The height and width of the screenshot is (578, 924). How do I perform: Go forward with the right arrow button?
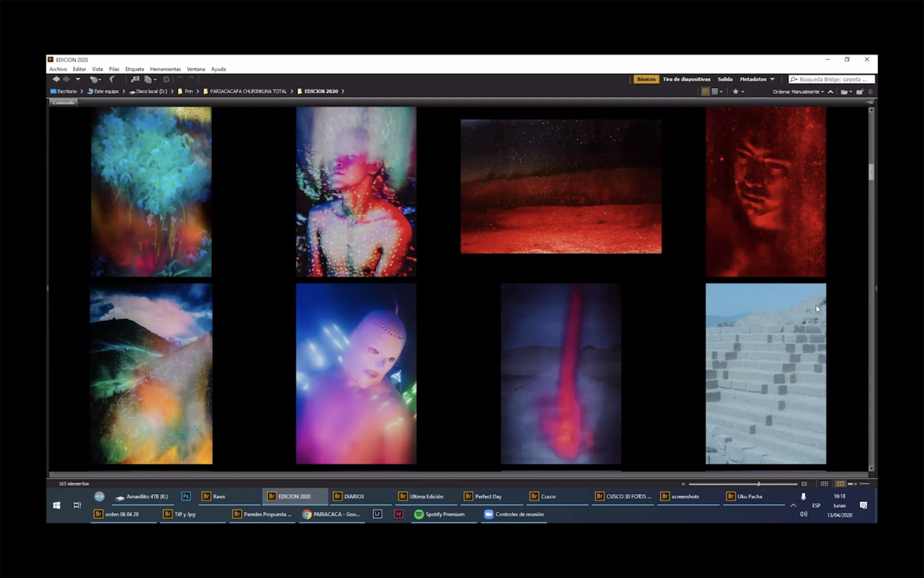67,80
